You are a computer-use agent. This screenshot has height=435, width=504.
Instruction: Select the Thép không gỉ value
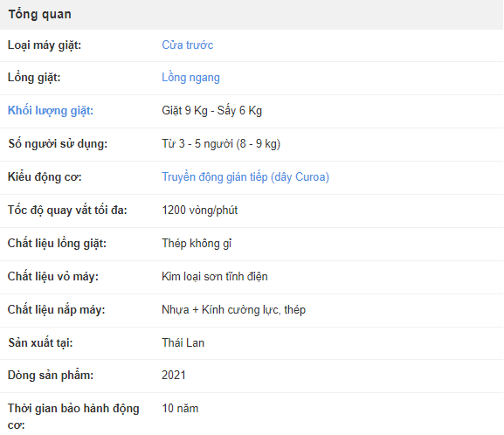197,244
